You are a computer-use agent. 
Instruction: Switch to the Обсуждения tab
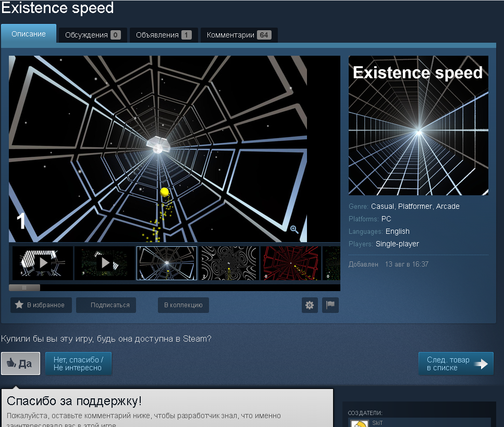(x=93, y=35)
